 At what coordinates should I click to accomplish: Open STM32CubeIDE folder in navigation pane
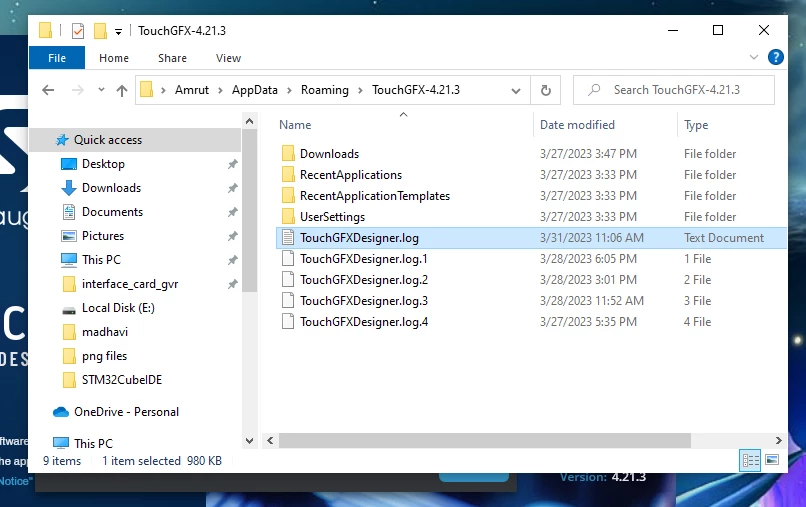(122, 380)
